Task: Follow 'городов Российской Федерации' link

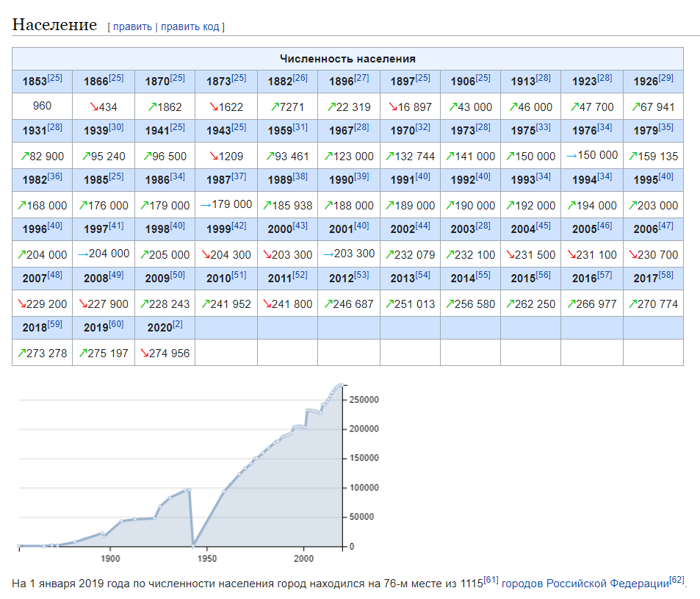Action: click(585, 584)
